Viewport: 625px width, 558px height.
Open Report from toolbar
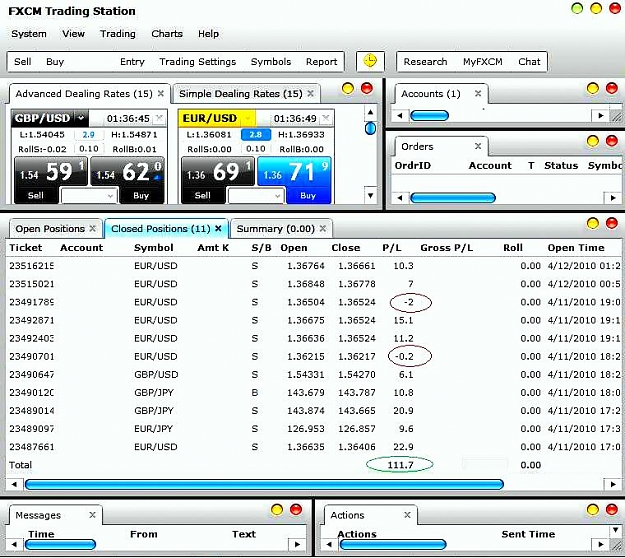coord(321,62)
